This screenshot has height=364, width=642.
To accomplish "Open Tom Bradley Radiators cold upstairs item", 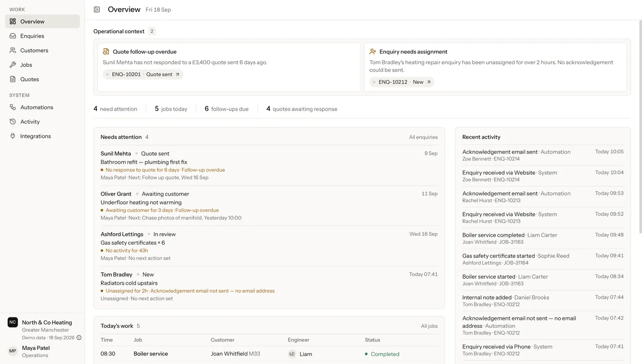I will coord(269,286).
